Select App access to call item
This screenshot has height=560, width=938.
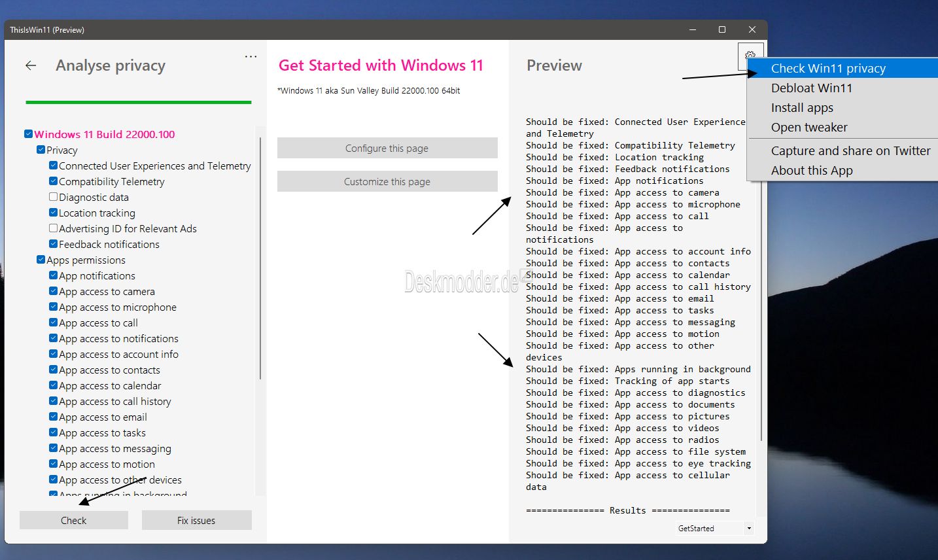click(98, 323)
